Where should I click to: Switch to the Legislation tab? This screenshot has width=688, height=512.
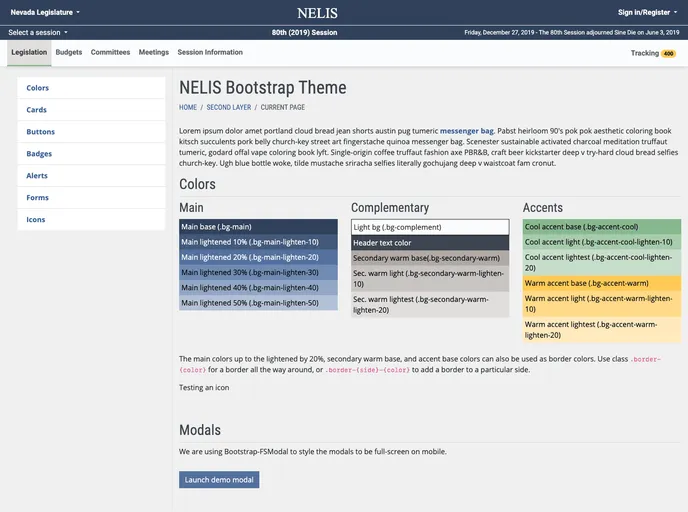tap(29, 52)
